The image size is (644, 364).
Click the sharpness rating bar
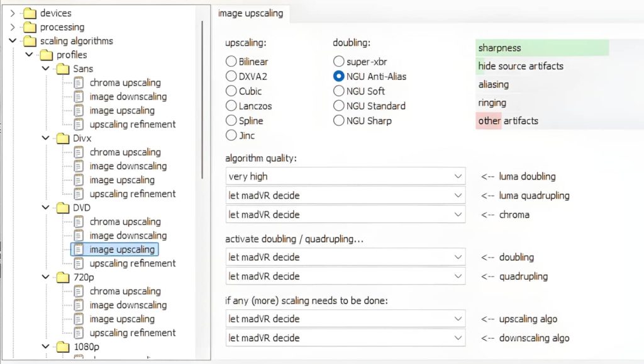(542, 48)
